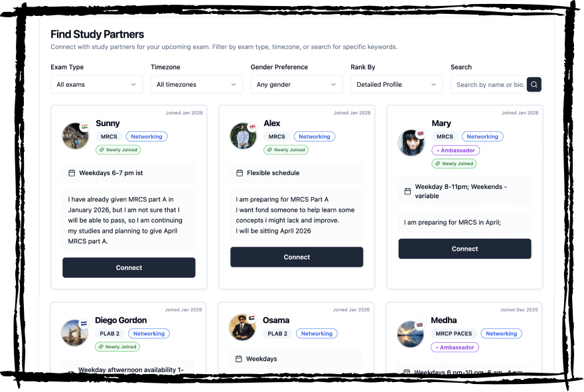Click Diego Gordon's avatar image
The image size is (584, 392).
(74, 332)
